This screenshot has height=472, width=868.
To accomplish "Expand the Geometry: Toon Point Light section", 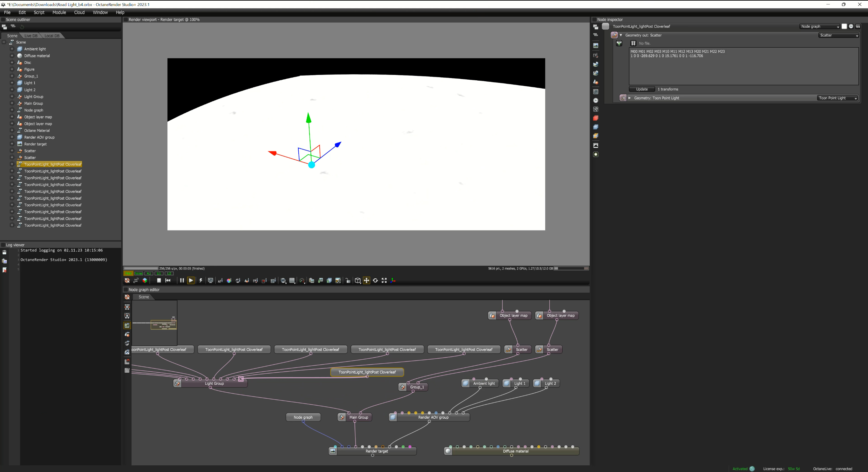I will [629, 98].
